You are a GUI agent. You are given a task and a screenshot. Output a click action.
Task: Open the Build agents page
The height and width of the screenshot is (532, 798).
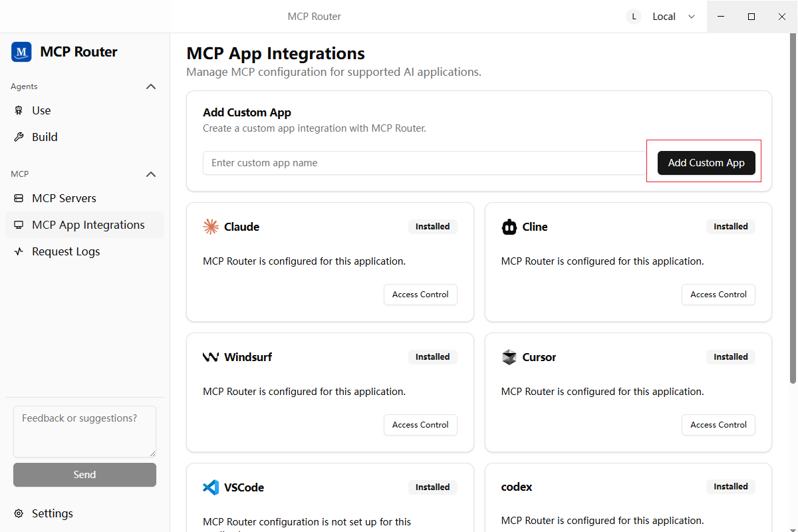(x=45, y=137)
